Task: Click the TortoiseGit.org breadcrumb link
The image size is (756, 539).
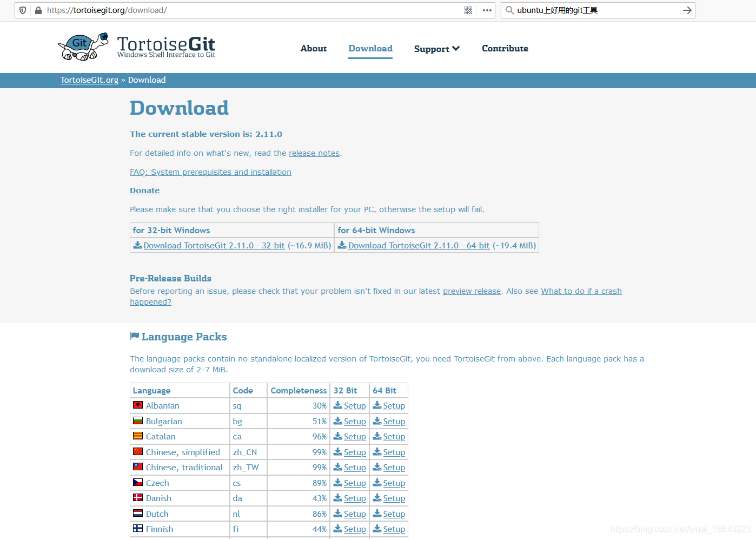Action: [89, 80]
